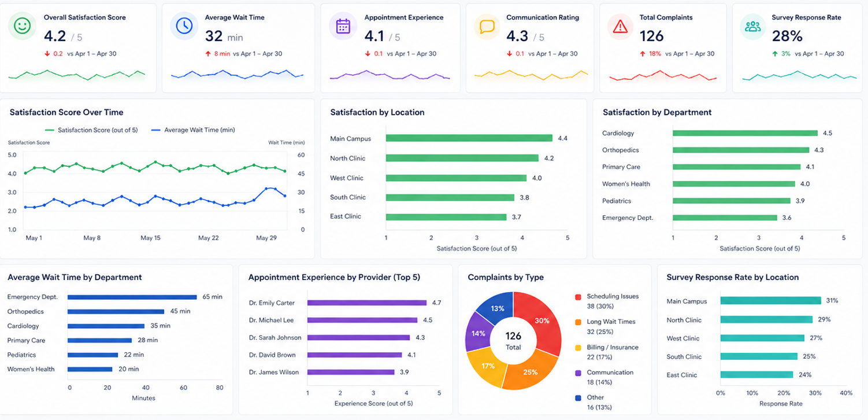Screen dimensions: 868x420
Task: Click 'Survey Response Rate by Location' title
Action: (733, 277)
